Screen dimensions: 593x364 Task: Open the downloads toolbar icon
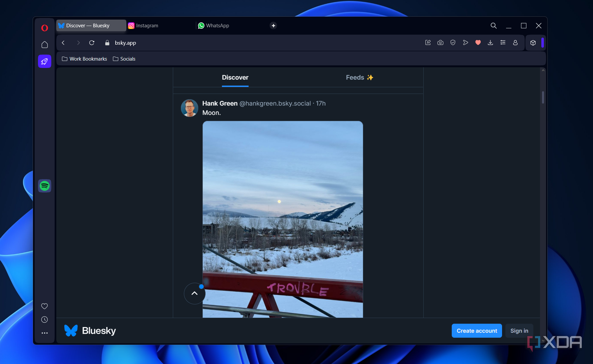(490, 43)
